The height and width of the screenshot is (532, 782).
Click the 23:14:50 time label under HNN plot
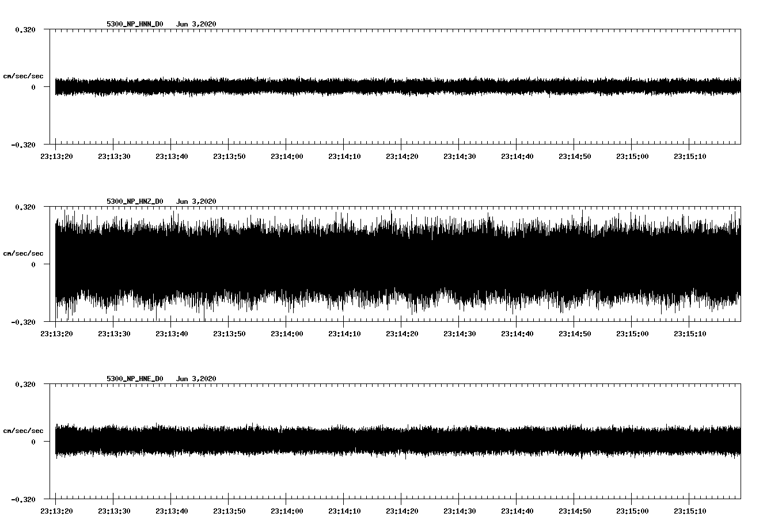(575, 156)
